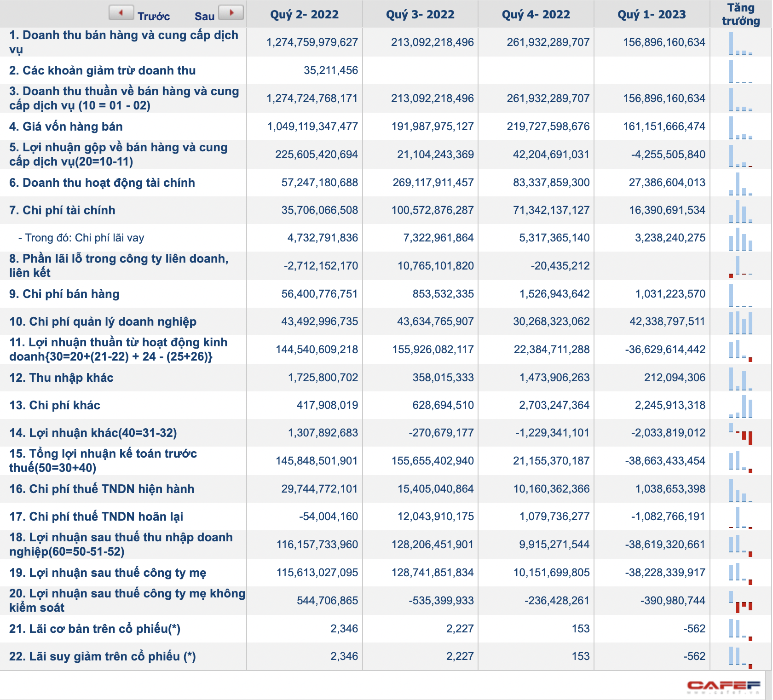Open growth chart for Lợi nhuận sau thuế công ty mẹ
This screenshot has width=773, height=700.
coord(741,574)
